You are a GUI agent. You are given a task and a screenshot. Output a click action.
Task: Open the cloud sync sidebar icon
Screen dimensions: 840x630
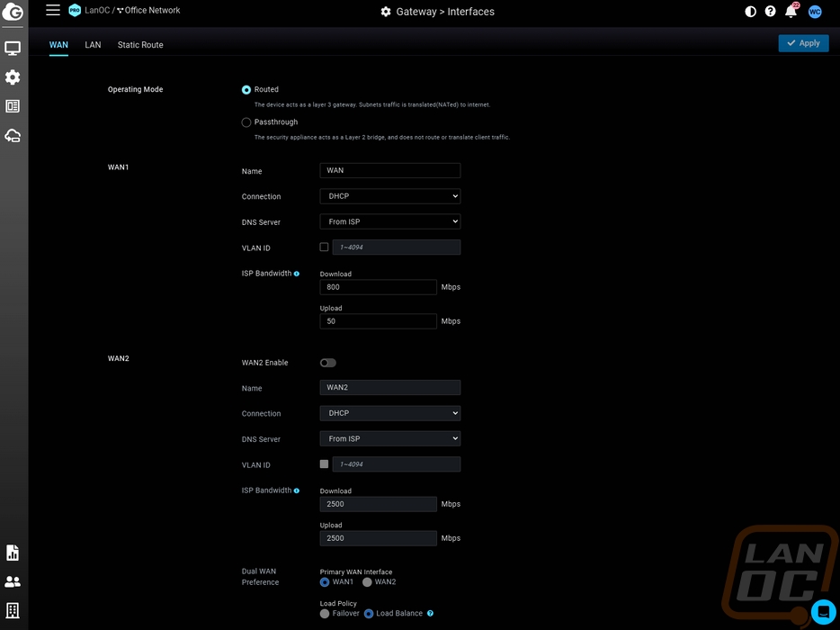click(13, 136)
